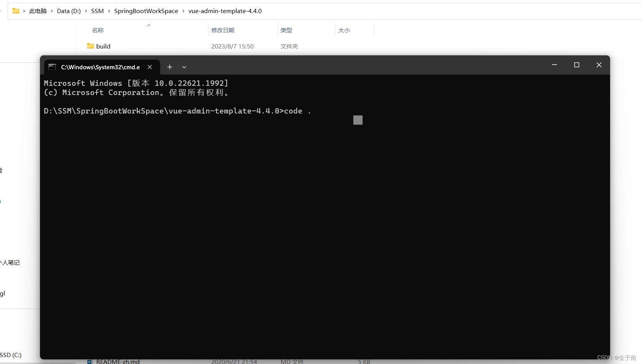This screenshot has height=364, width=642.
Task: Click the build folder icon
Action: coord(90,46)
